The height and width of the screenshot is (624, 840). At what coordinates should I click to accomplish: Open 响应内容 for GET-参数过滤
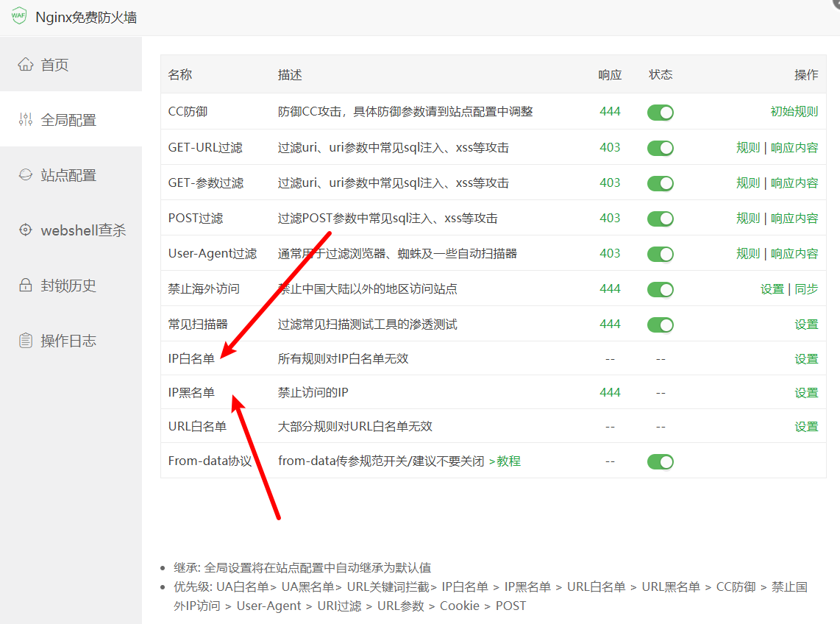coord(794,182)
